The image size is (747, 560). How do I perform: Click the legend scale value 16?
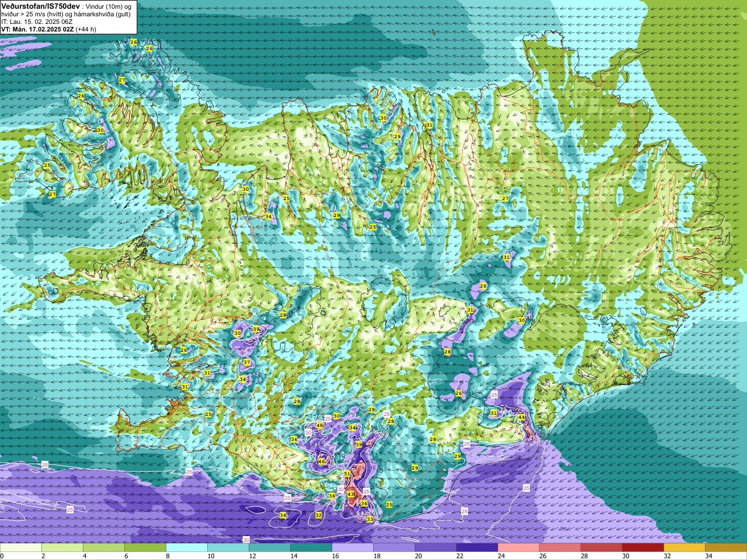pyautogui.click(x=335, y=556)
